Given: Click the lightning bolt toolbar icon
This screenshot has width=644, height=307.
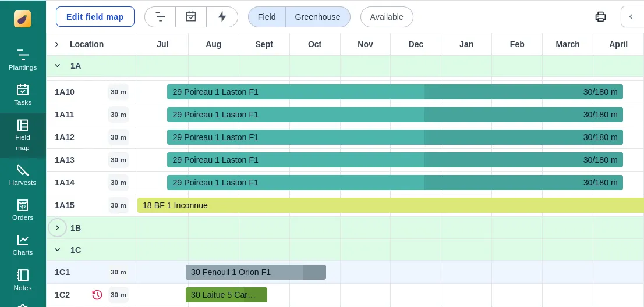Looking at the screenshot, I should coord(222,17).
